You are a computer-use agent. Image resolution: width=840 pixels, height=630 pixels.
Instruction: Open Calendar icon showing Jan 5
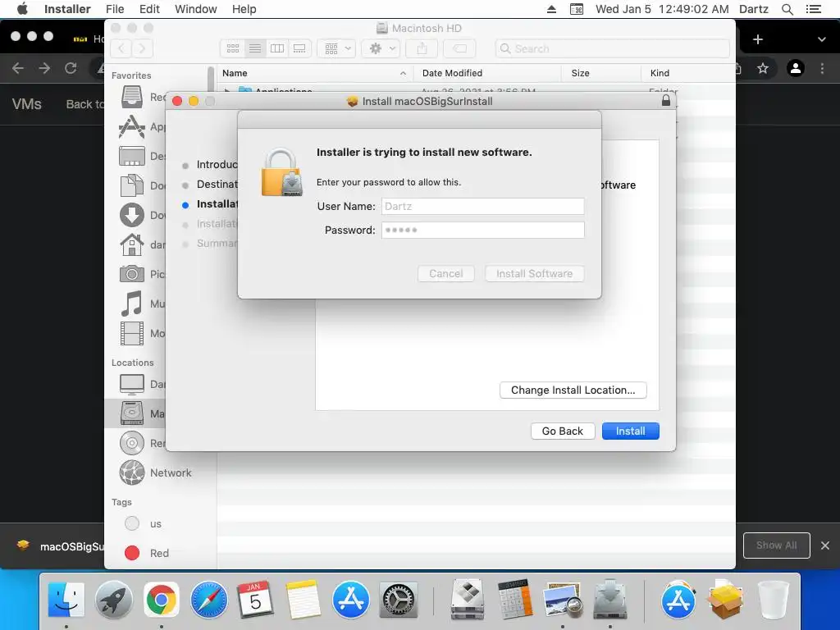click(256, 600)
